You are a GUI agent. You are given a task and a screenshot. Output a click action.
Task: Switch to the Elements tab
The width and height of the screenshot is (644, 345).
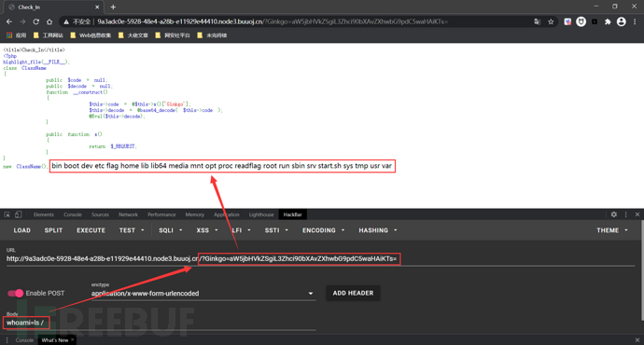pos(44,214)
